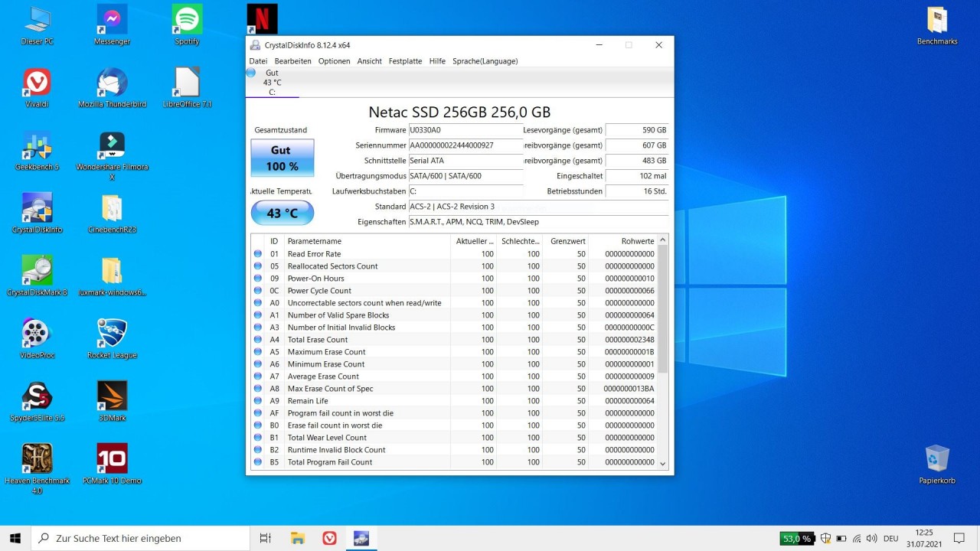The image size is (980, 551).
Task: Open the Bearbeiten menu
Action: click(292, 61)
